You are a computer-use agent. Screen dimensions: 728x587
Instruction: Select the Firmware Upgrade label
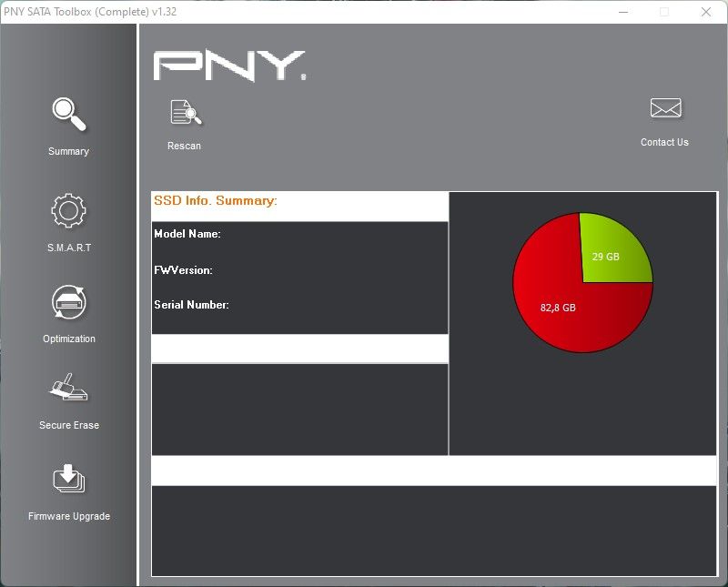(69, 516)
